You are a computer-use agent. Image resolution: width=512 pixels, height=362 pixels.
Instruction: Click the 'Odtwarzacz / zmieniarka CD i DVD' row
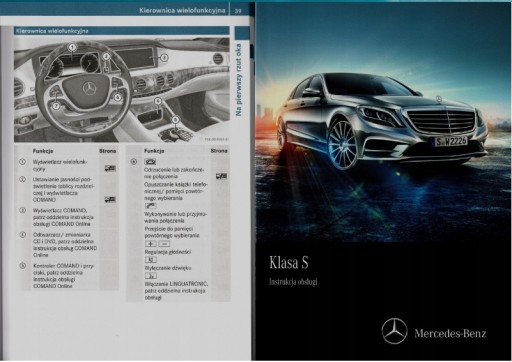click(65, 245)
